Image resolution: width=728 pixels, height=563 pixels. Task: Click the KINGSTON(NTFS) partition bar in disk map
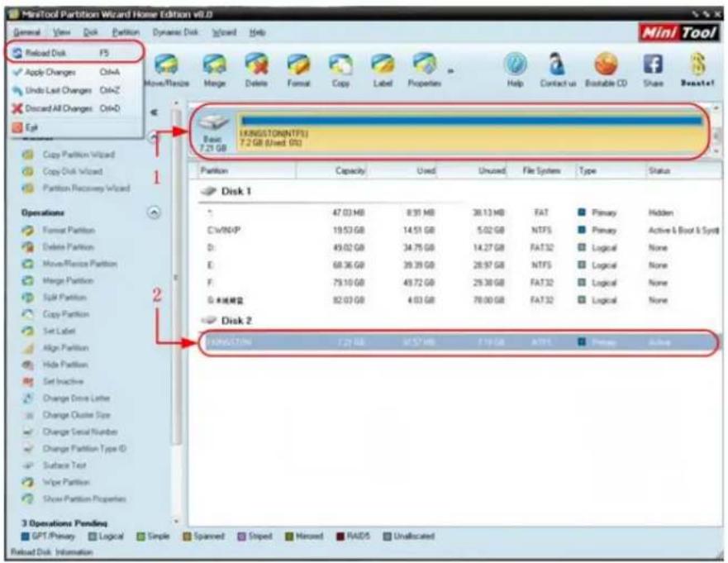(471, 132)
